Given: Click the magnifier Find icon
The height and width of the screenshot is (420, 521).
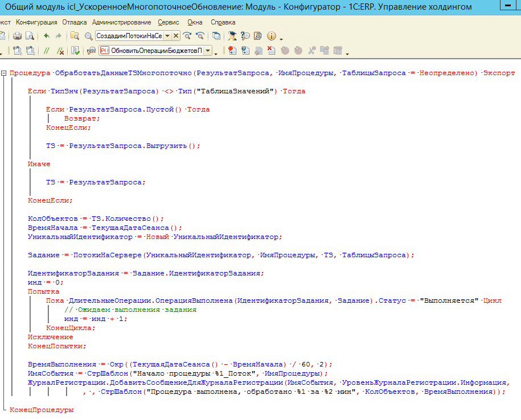Looking at the screenshot, I should point(88,36).
